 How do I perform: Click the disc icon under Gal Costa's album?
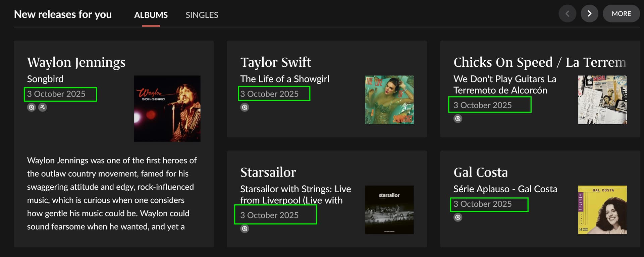coord(458,217)
